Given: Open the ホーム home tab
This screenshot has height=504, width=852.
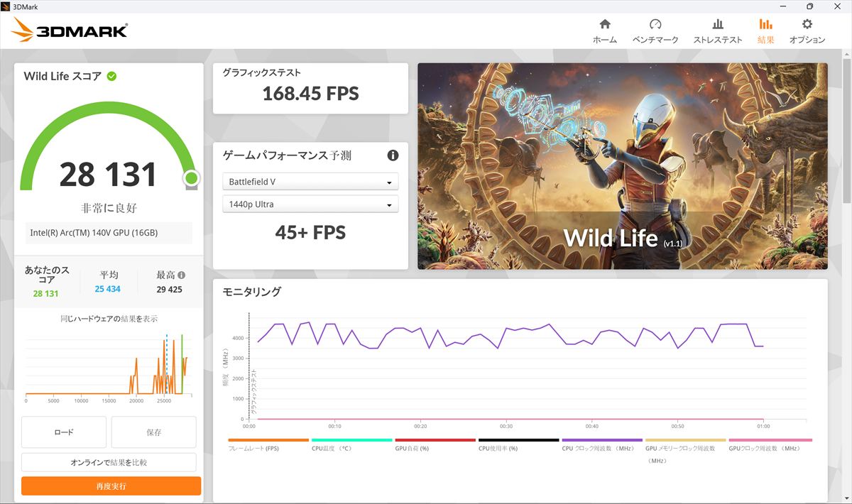Looking at the screenshot, I should pos(605,31).
